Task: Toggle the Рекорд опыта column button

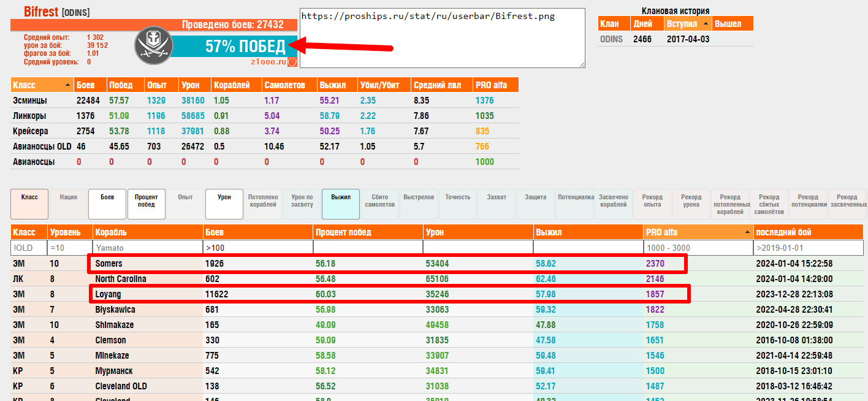Action: click(652, 204)
